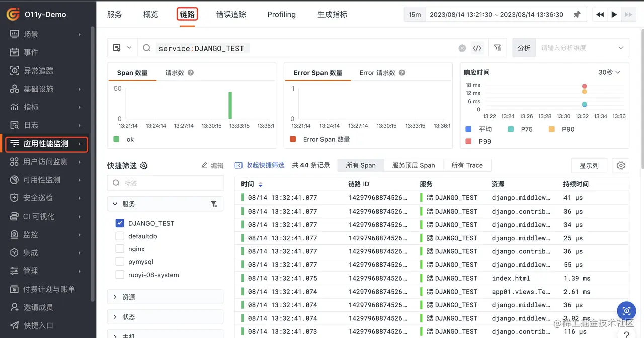Toggle code query mode icon
The image size is (644, 338).
477,48
